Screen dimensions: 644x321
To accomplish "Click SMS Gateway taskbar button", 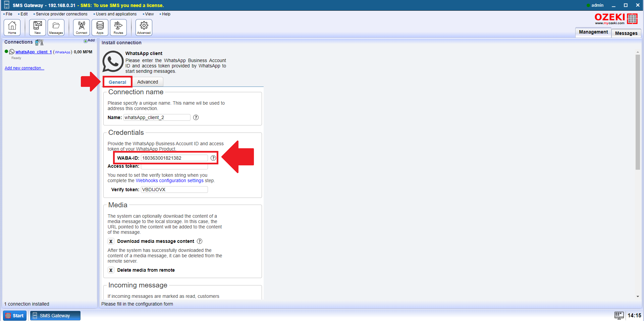I will pyautogui.click(x=55, y=316).
